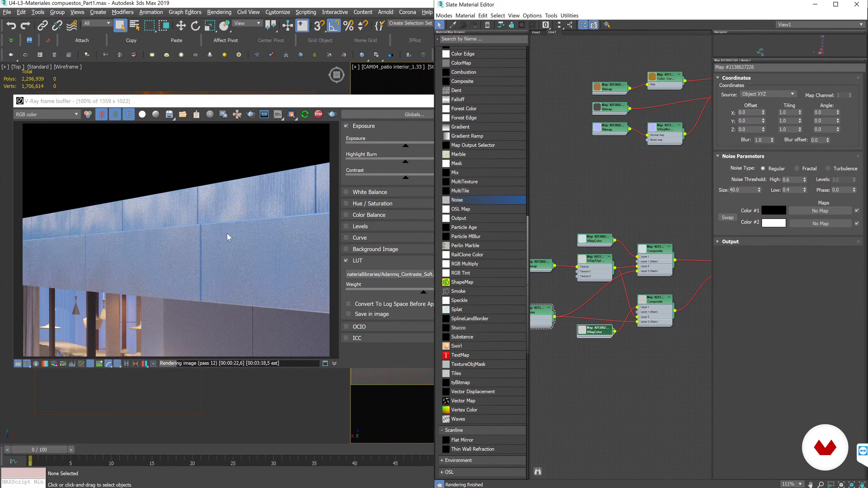Click the Color #2 No Map button
Screen dimensions: 868x488
[x=820, y=224]
